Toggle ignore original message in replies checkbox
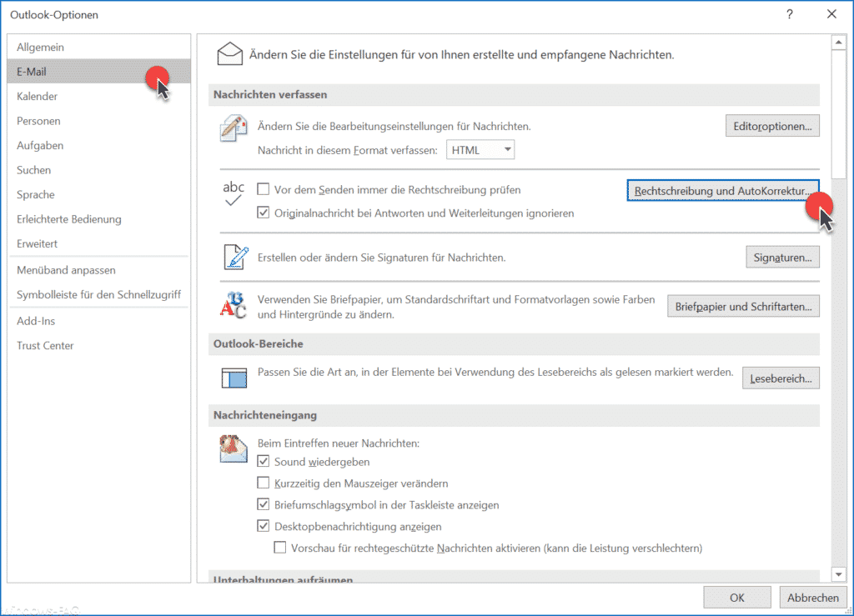This screenshot has height=616, width=854. (x=263, y=213)
